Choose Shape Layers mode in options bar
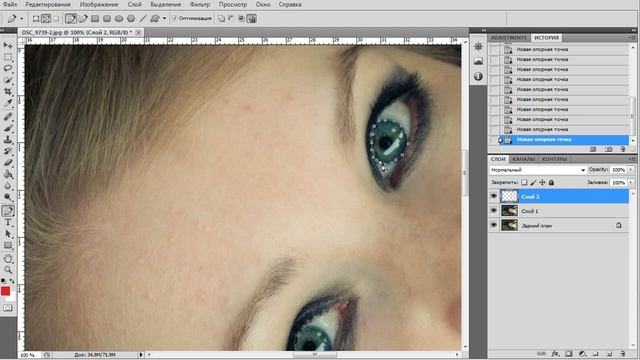 coord(36,18)
